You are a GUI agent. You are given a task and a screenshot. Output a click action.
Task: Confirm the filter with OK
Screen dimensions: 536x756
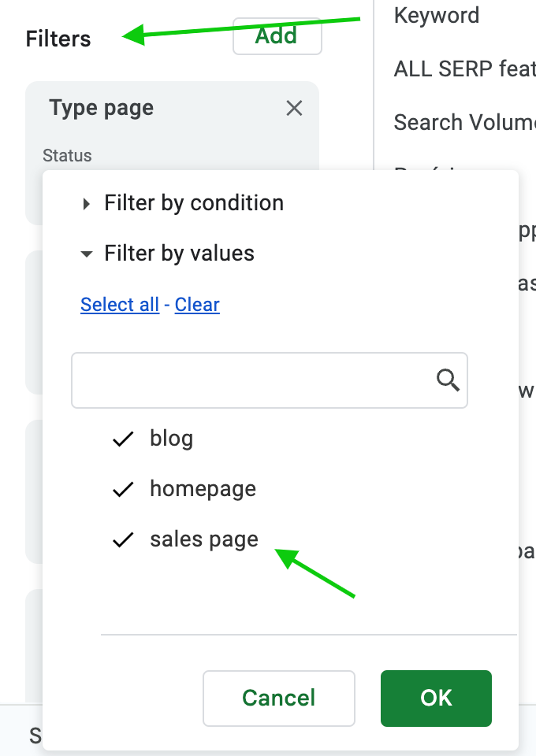click(436, 699)
